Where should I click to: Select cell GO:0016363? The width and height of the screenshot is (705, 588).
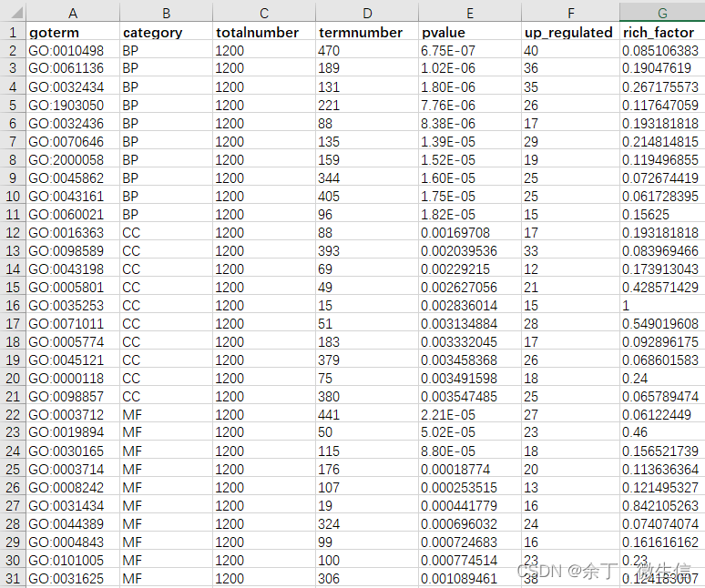coord(73,232)
